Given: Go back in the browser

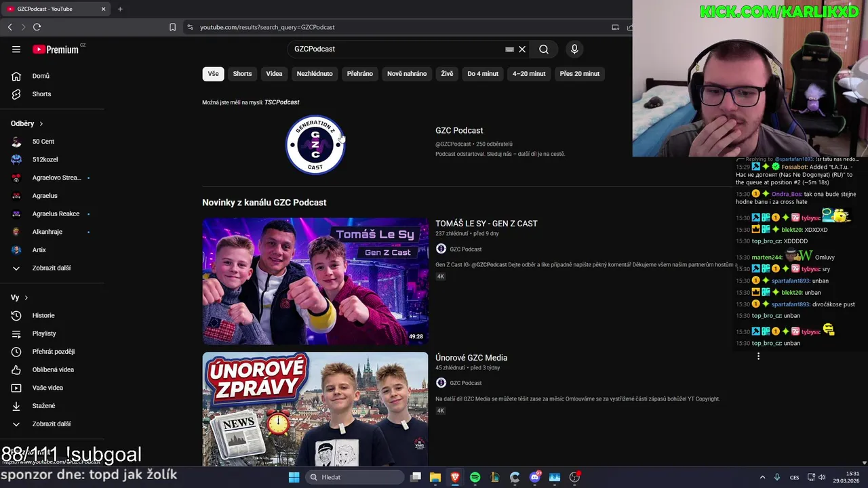Looking at the screenshot, I should coord(9,27).
